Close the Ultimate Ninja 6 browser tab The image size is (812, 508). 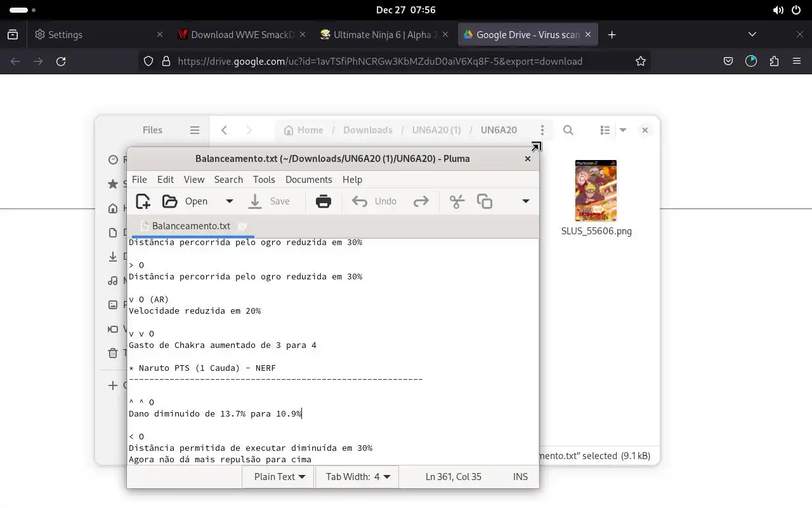point(445,35)
